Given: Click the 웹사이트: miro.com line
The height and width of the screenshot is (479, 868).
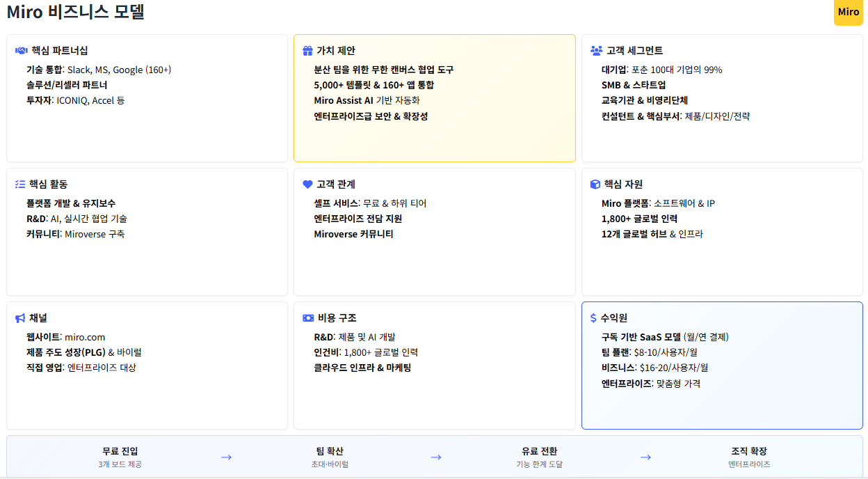Looking at the screenshot, I should pyautogui.click(x=66, y=337).
